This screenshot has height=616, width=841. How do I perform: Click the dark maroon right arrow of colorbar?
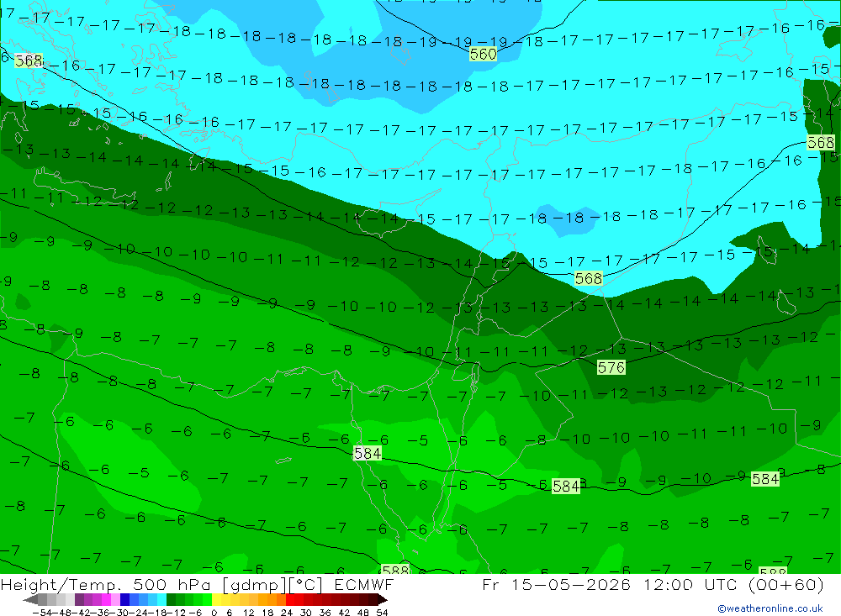point(382,600)
